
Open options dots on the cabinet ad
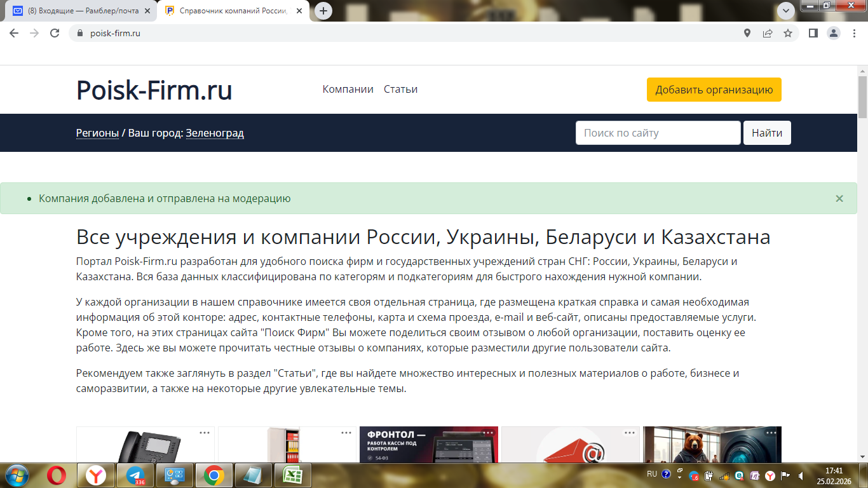[346, 433]
